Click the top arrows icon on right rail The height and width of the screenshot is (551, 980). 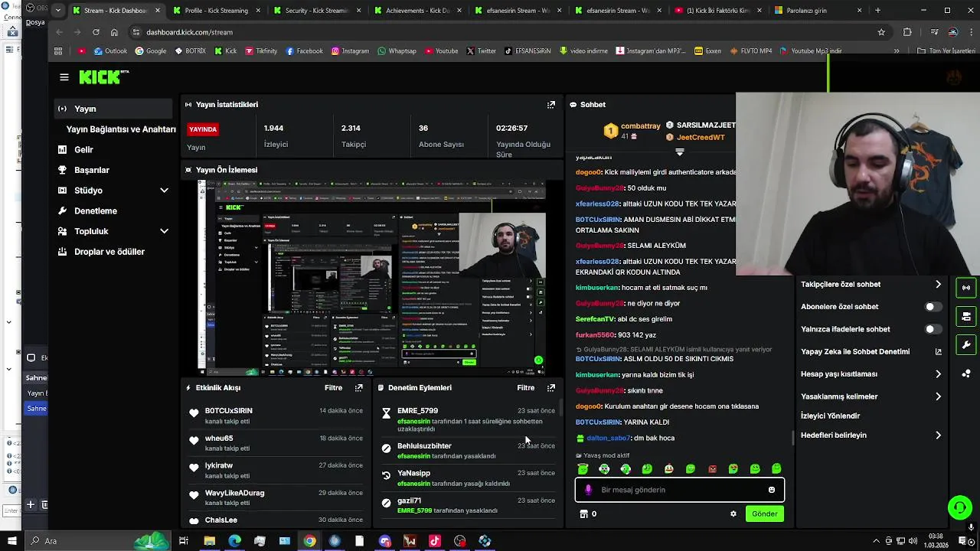coord(965,288)
